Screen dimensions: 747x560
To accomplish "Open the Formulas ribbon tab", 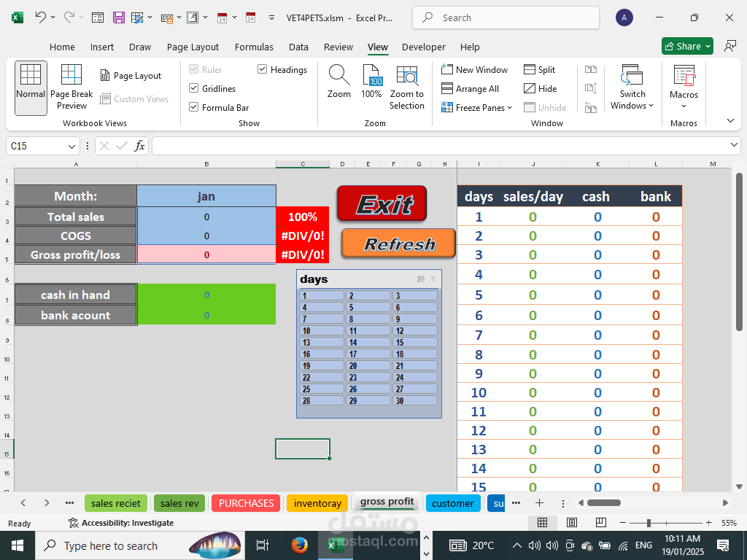I will (254, 47).
